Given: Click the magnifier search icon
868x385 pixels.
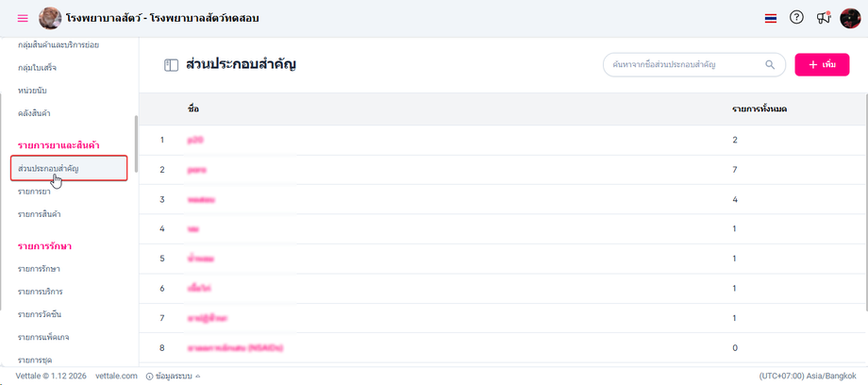Looking at the screenshot, I should click(770, 64).
